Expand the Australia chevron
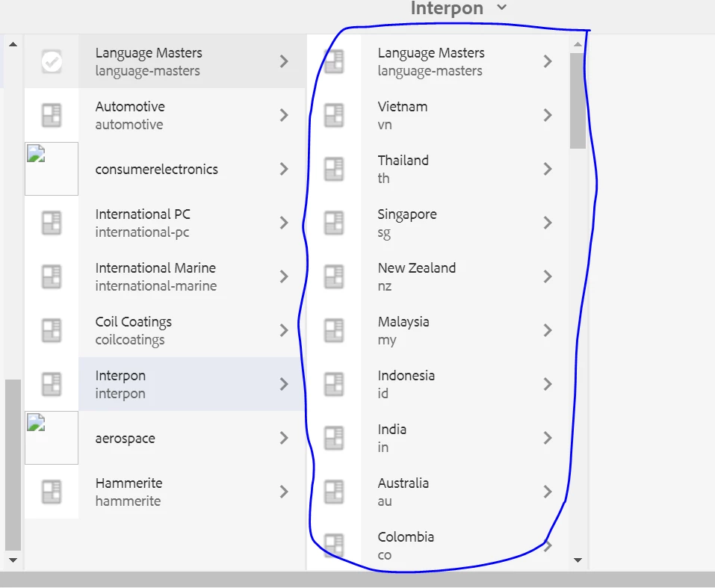715x588 pixels. pos(548,492)
